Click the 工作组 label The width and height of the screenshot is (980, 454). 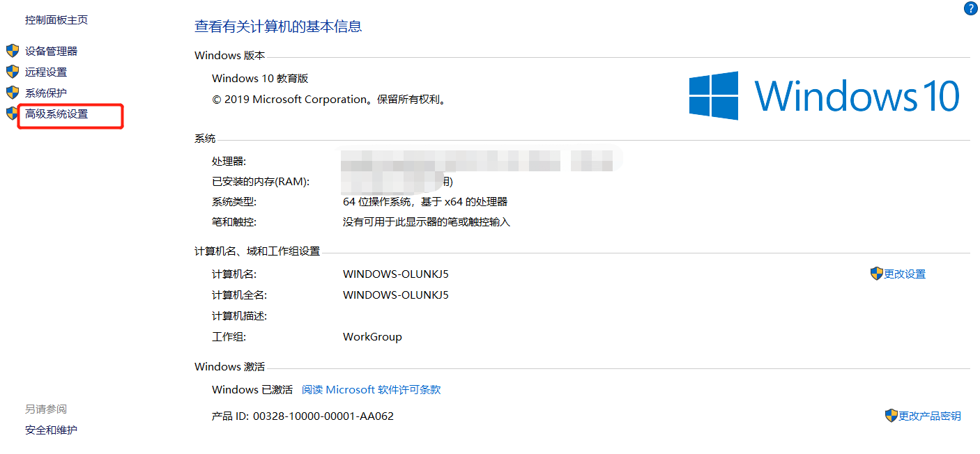pyautogui.click(x=229, y=337)
